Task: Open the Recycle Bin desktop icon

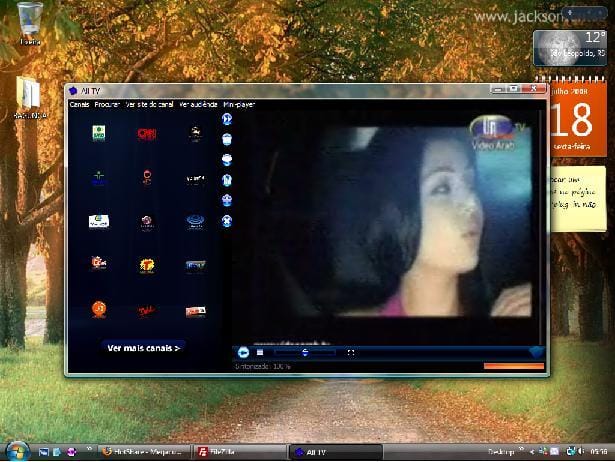Action: click(x=30, y=24)
